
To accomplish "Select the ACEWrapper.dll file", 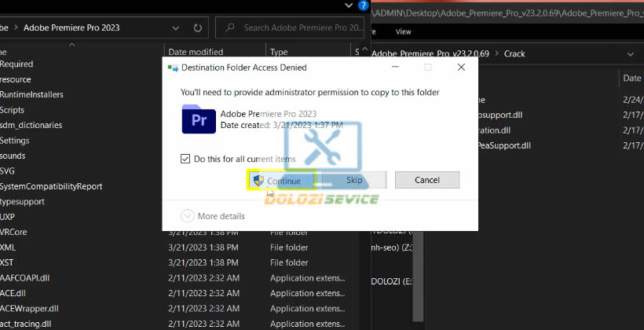I will (30, 308).
